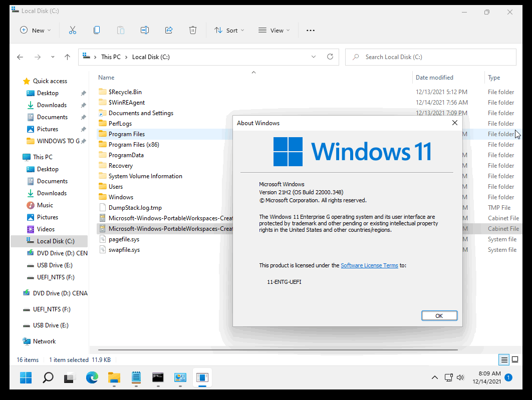Select pinned Downloads under Quick access
The height and width of the screenshot is (400, 532).
[x=52, y=105]
